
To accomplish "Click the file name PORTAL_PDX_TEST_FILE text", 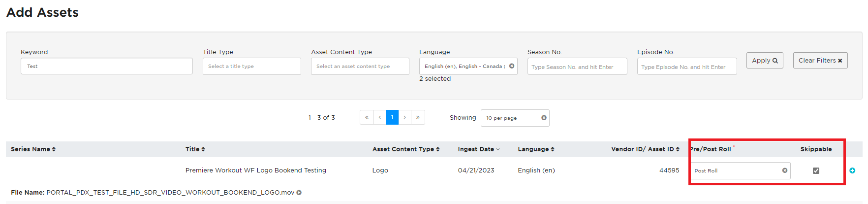I will [x=170, y=193].
